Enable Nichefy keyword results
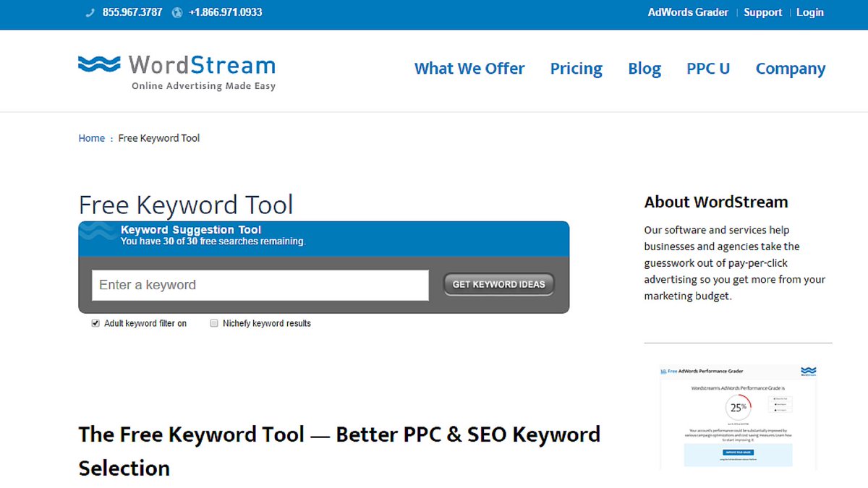The image size is (868, 488). click(214, 322)
